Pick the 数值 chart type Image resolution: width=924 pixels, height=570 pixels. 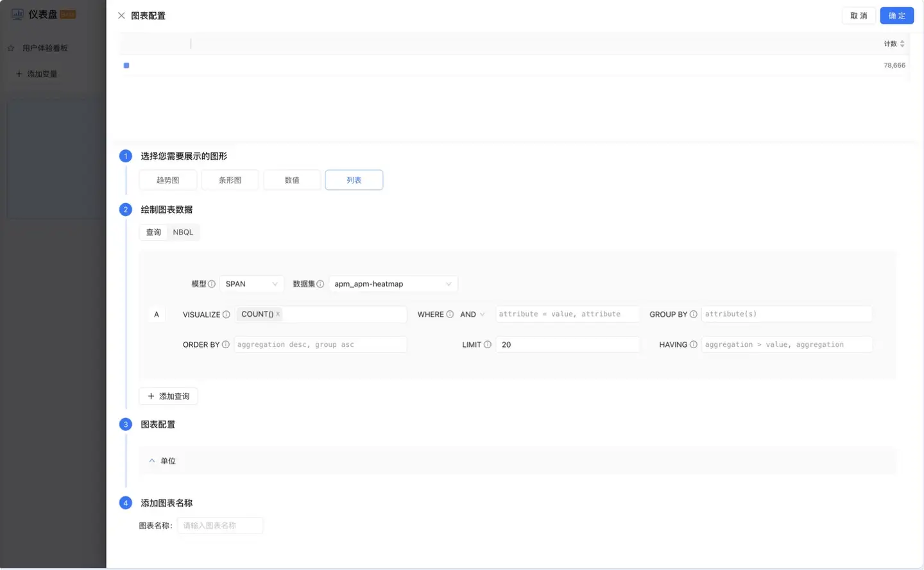tap(292, 180)
